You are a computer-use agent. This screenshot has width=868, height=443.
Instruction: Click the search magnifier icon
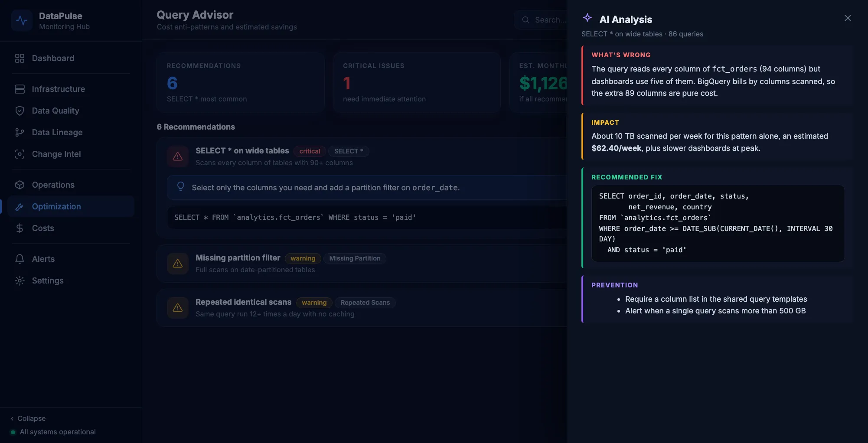[x=525, y=20]
